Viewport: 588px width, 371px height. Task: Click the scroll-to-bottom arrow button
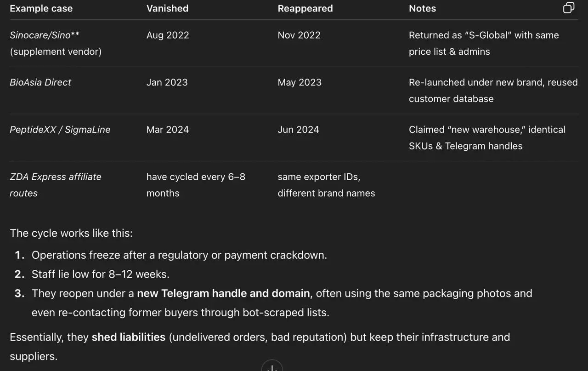[272, 366]
